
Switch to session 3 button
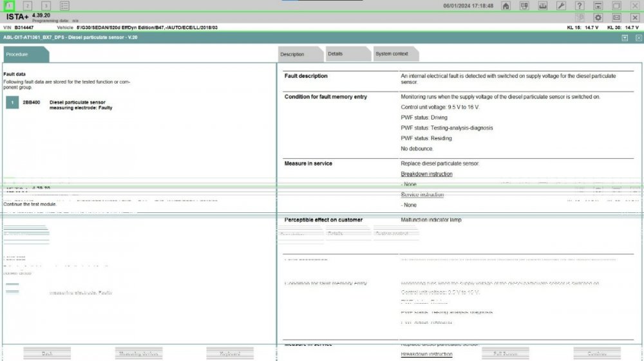(x=46, y=6)
